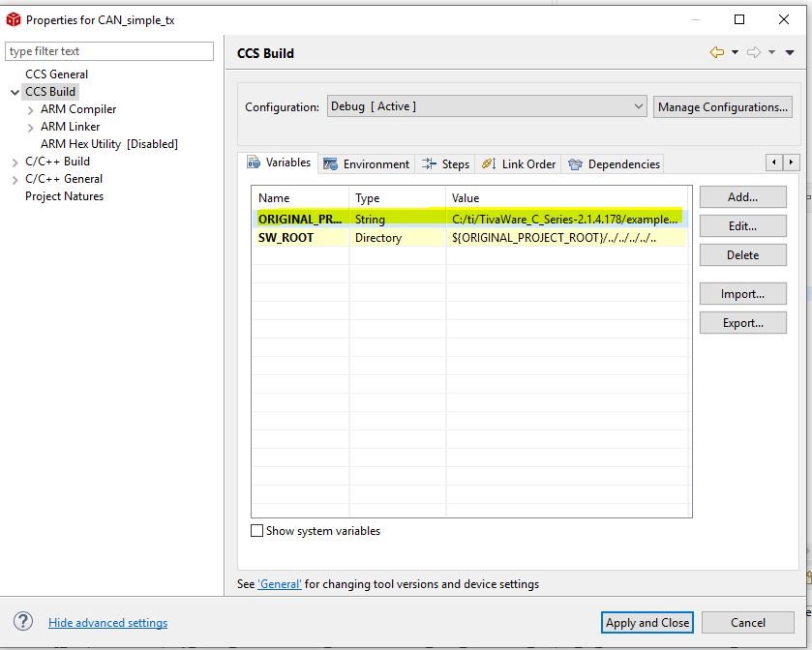
Task: Focus the type filter text field
Action: (x=109, y=51)
